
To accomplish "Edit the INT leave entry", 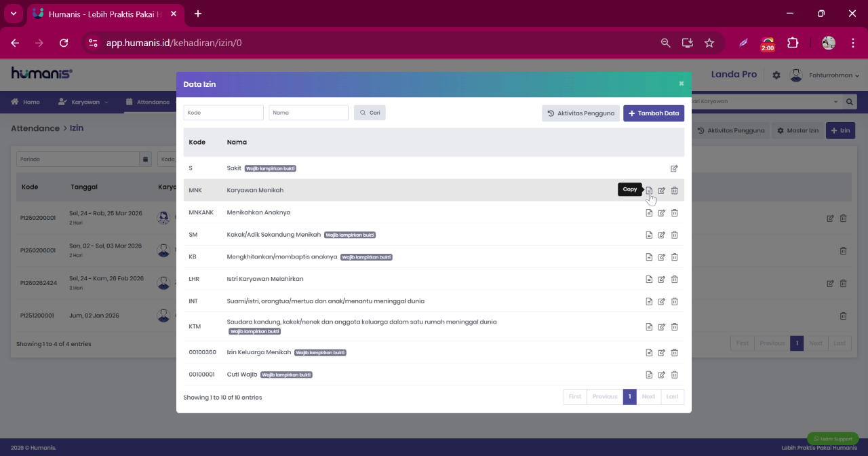I will [662, 301].
